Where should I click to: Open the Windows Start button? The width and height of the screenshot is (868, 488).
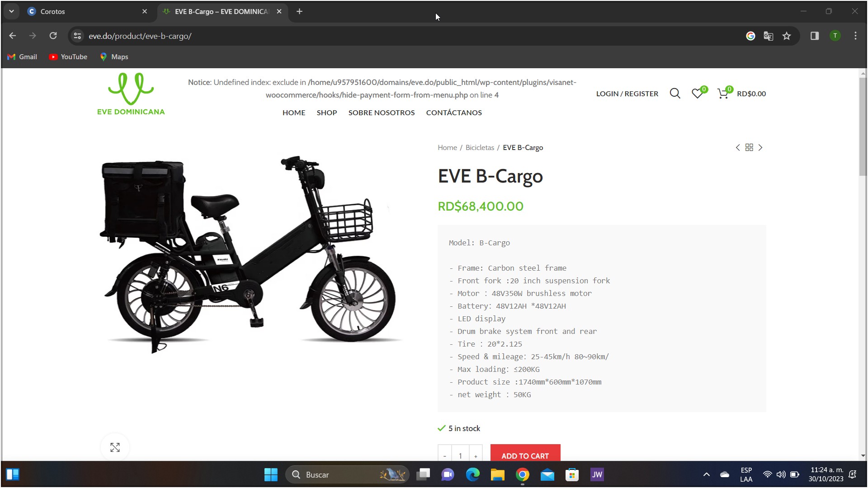(x=271, y=474)
